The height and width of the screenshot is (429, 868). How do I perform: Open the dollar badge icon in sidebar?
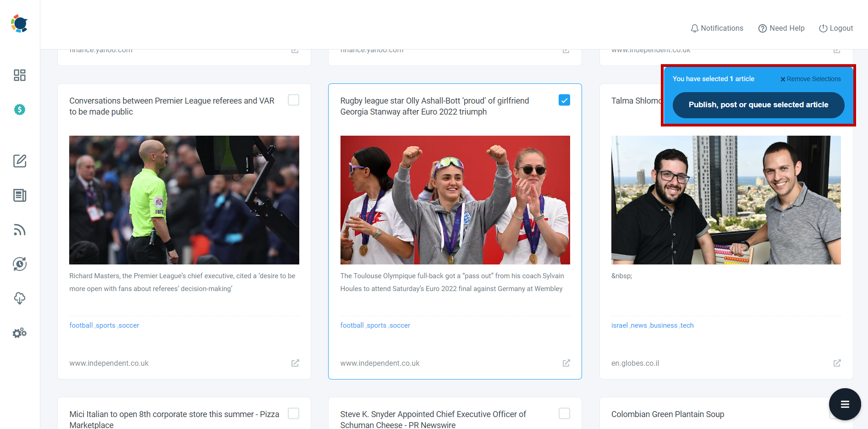20,110
